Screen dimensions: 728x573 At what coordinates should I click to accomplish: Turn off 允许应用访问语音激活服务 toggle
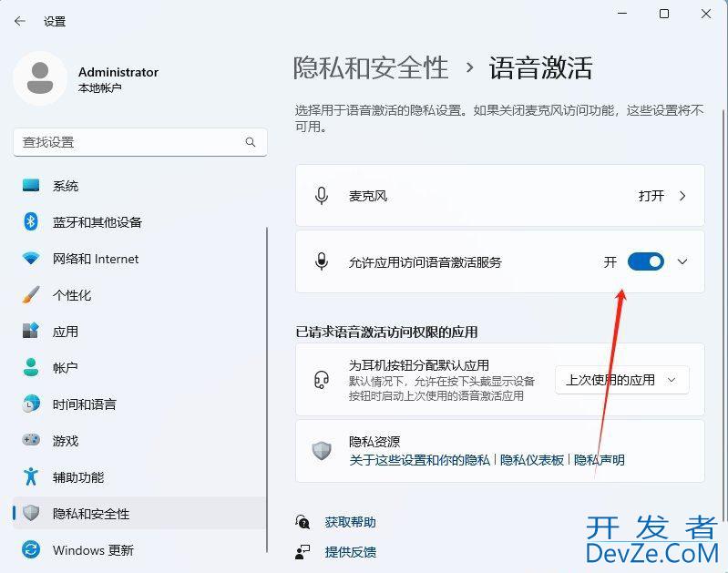pyautogui.click(x=645, y=261)
